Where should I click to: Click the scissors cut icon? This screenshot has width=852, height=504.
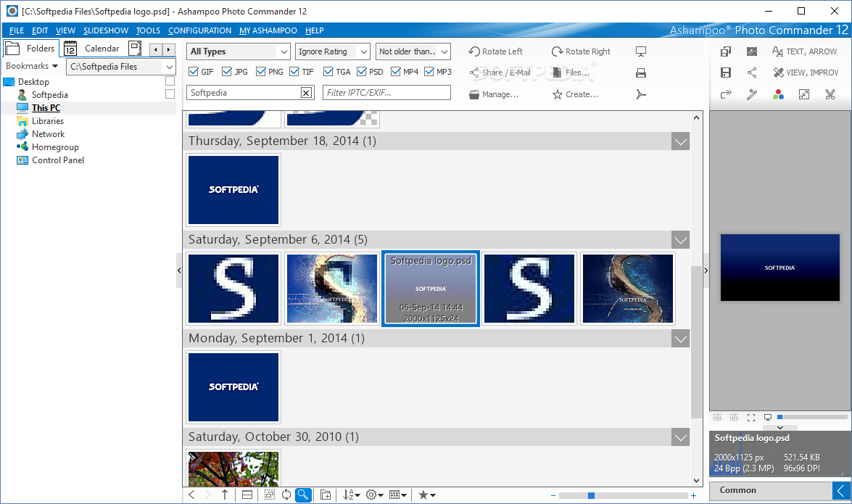click(830, 94)
